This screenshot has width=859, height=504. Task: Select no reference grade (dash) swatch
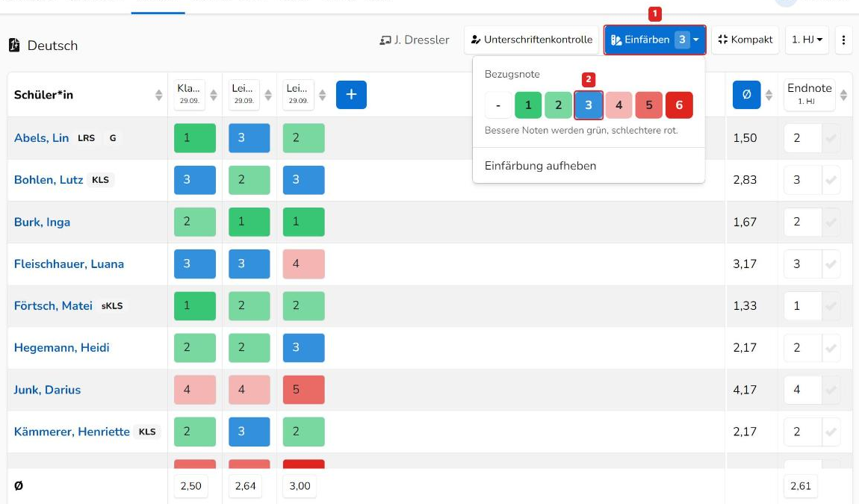coord(498,105)
